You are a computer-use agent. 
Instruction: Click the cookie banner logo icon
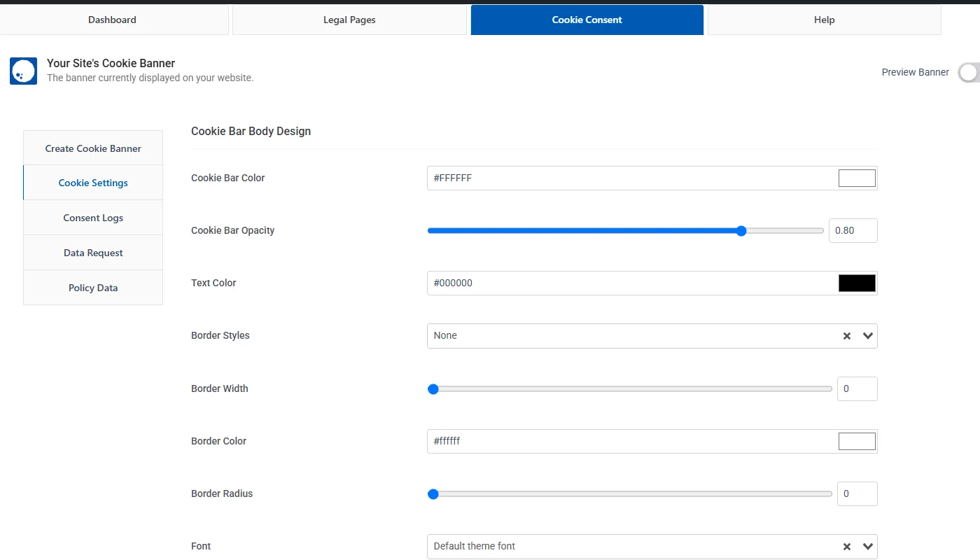click(23, 71)
